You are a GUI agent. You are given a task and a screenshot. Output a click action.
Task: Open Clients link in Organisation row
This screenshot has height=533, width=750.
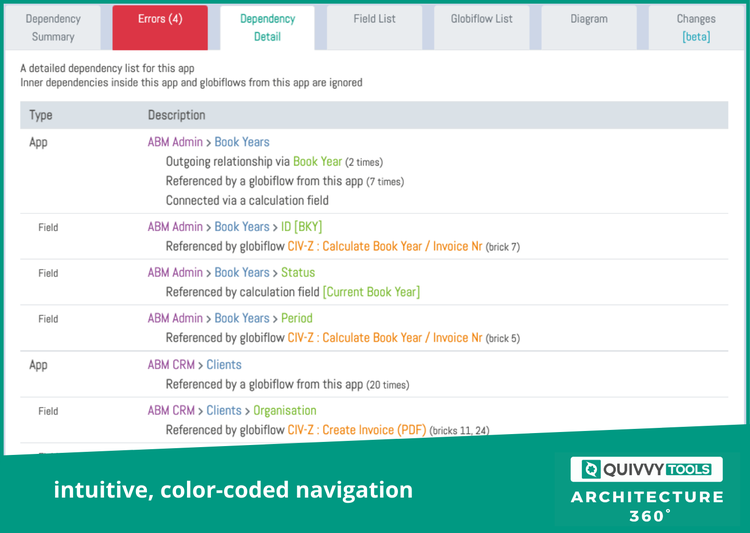click(224, 411)
